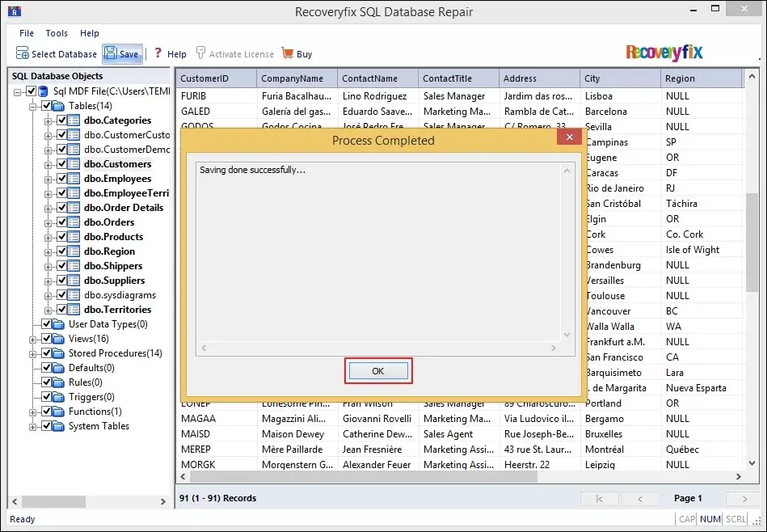The image size is (767, 532).
Task: Toggle the dbo.Orders checkbox
Action: coord(61,222)
